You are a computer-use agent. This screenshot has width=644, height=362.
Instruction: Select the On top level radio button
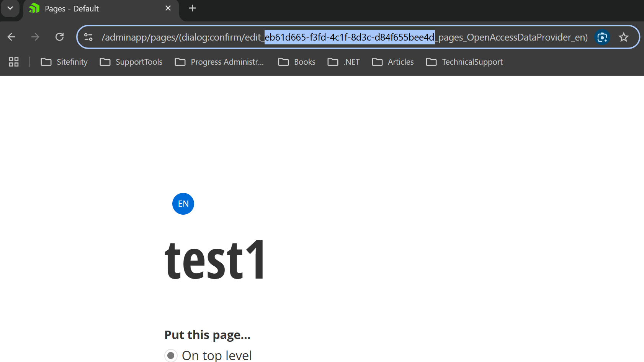(171, 355)
